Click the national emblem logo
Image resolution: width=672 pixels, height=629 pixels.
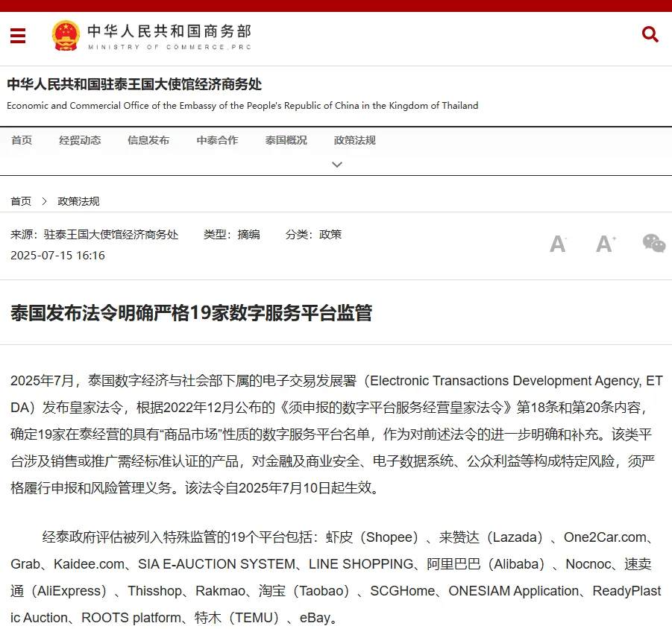pos(66,36)
